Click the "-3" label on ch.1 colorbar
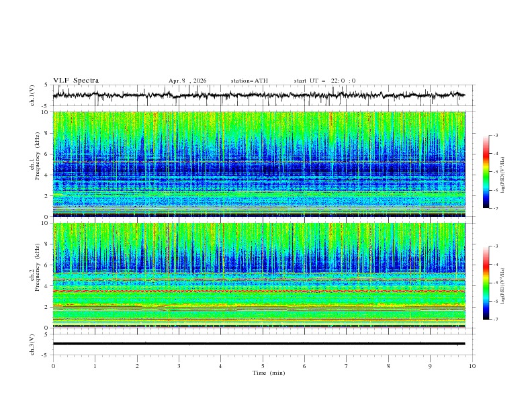Viewport: 532px width, 411px height. [496, 135]
